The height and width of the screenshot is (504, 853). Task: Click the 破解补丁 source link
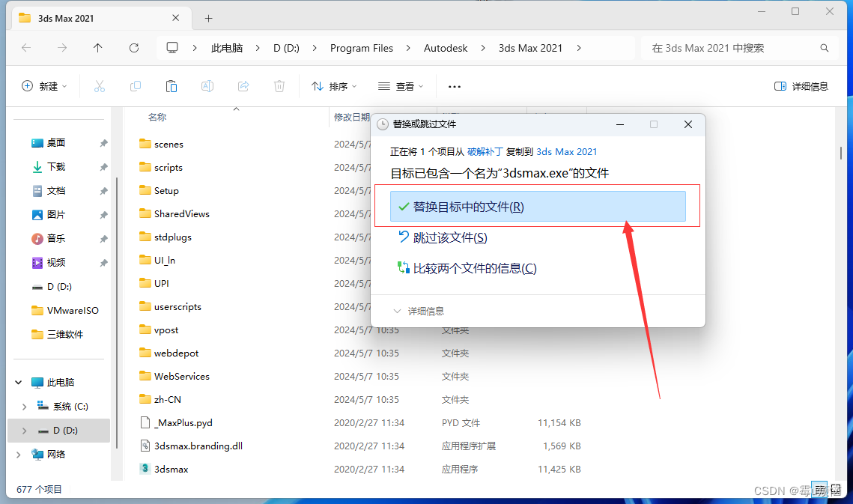[485, 151]
